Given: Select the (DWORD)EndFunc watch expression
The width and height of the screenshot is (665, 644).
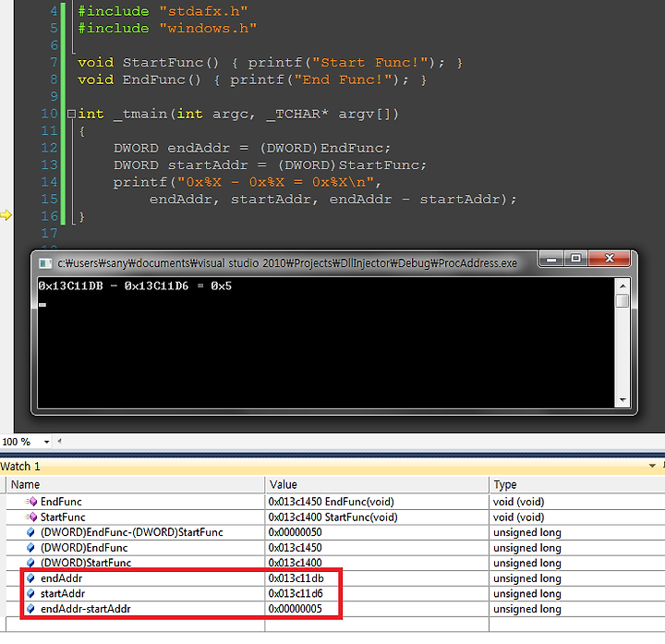Looking at the screenshot, I should (x=84, y=547).
